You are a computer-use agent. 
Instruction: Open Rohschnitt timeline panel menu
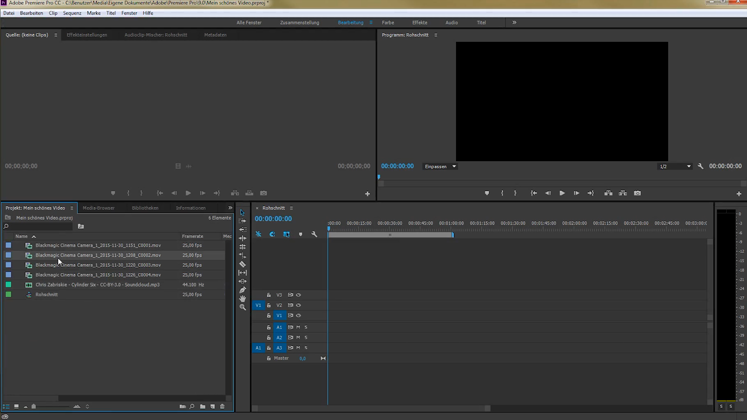point(291,208)
